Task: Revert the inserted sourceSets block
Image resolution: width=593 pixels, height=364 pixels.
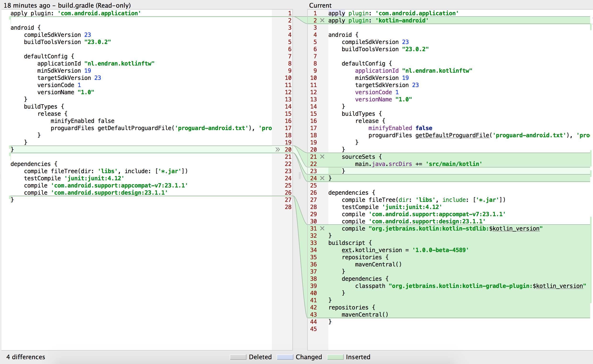Action: [x=322, y=157]
